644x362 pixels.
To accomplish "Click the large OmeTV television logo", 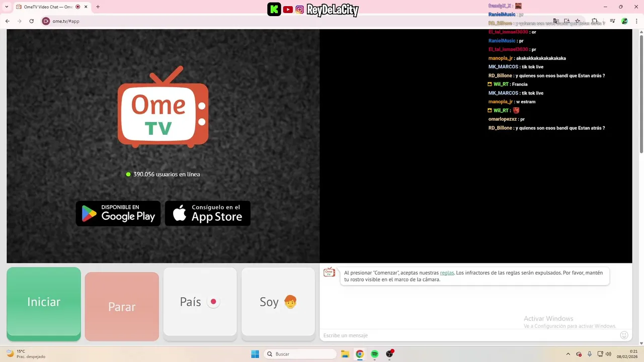I will pyautogui.click(x=163, y=107).
